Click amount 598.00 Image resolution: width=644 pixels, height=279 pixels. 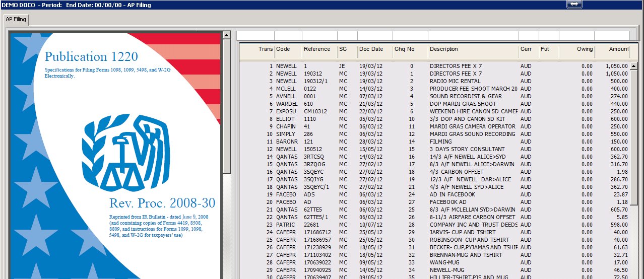[618, 225]
